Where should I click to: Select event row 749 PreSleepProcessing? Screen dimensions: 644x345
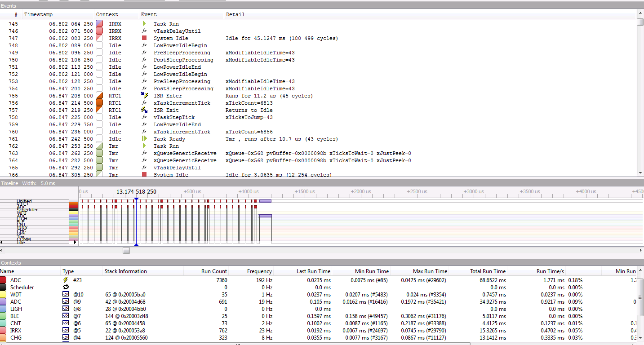pyautogui.click(x=318, y=53)
